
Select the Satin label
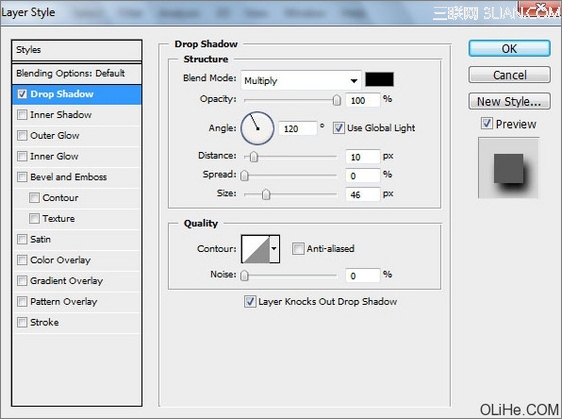[x=40, y=239]
